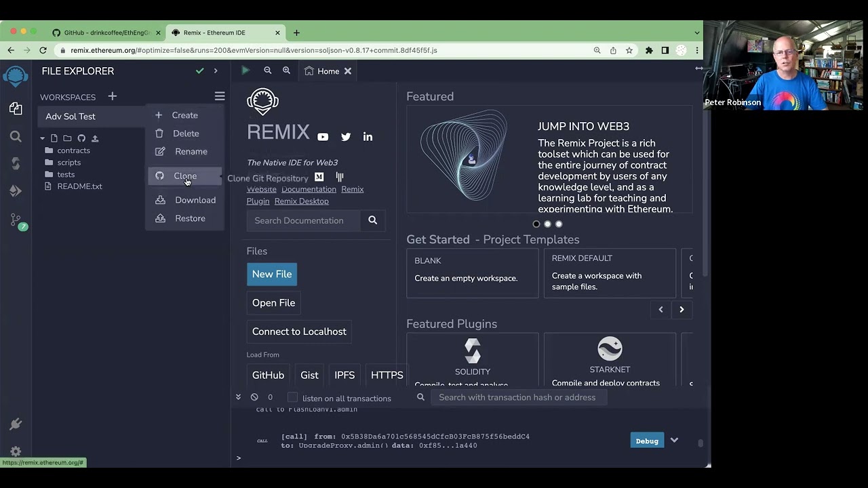The image size is (868, 488).
Task: Click the Debug button in terminal
Action: point(647,441)
